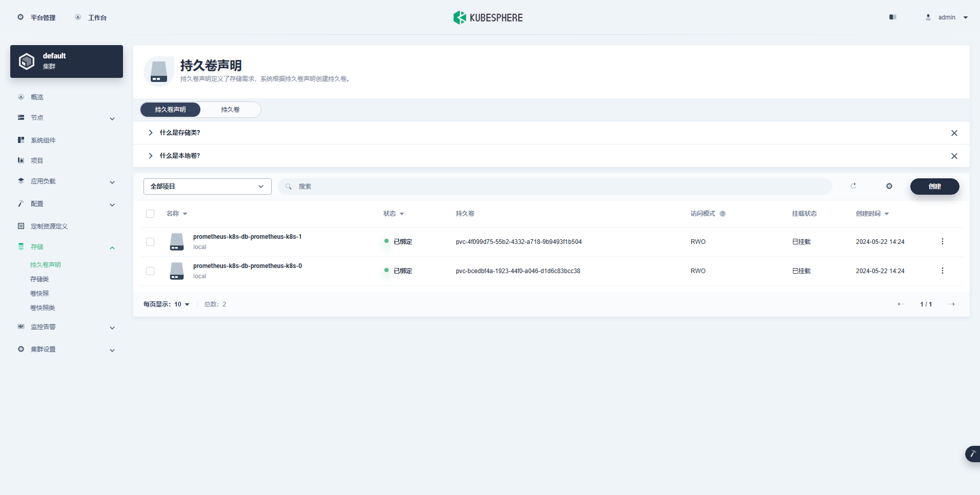Select 持久卷声明 in sidebar submenu
This screenshot has width=980, height=495.
pos(46,265)
